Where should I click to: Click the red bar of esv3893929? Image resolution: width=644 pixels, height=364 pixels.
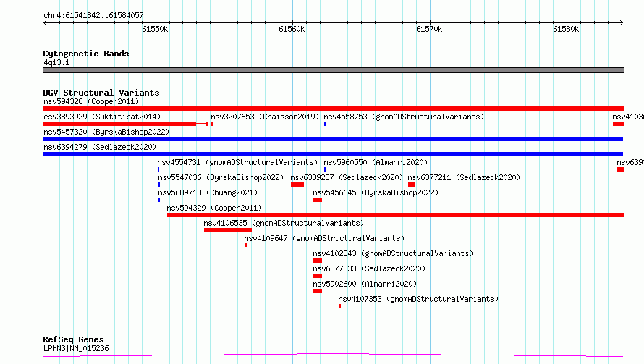tap(119, 124)
